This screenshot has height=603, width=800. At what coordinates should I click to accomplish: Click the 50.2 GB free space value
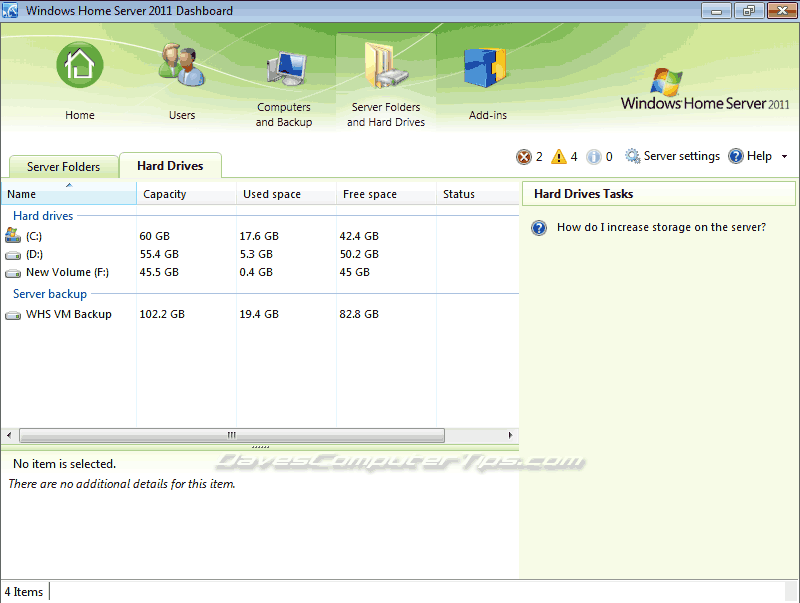point(359,254)
